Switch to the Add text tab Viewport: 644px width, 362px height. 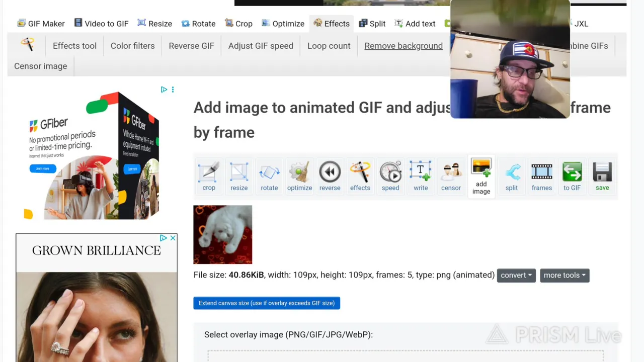click(x=415, y=24)
